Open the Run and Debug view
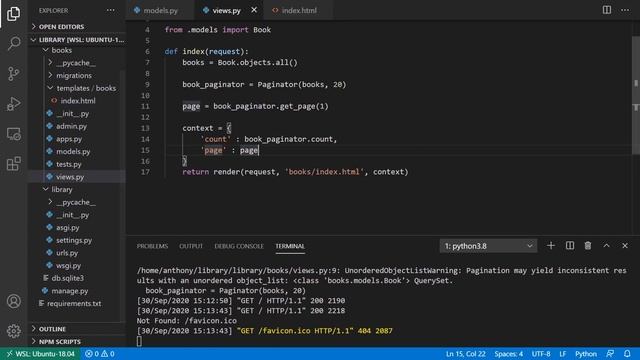Image resolution: width=640 pixels, height=360 pixels. click(x=13, y=104)
